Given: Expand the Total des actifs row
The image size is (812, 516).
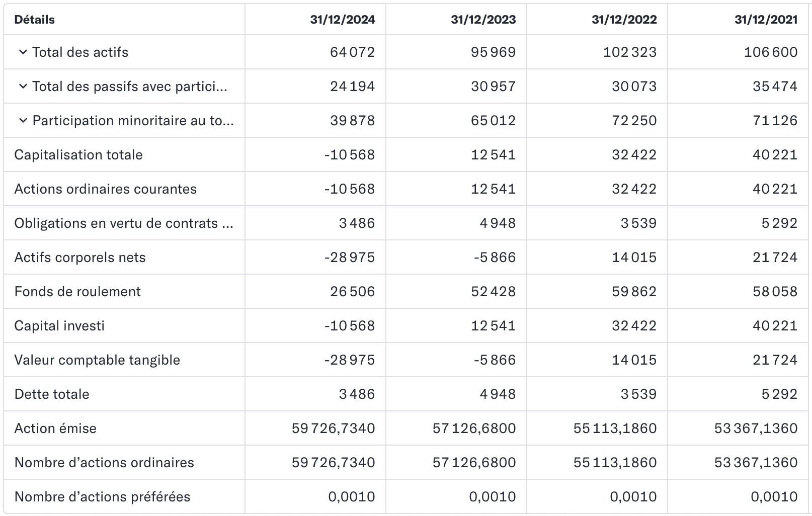Looking at the screenshot, I should tap(23, 52).
